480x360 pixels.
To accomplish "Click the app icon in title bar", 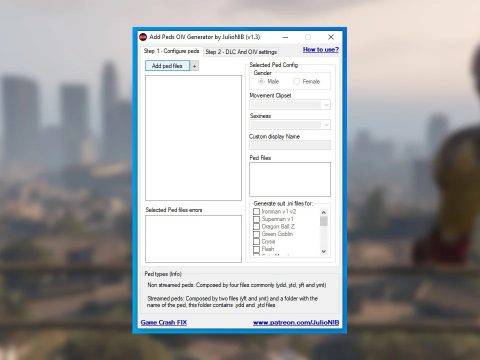I will [143, 37].
